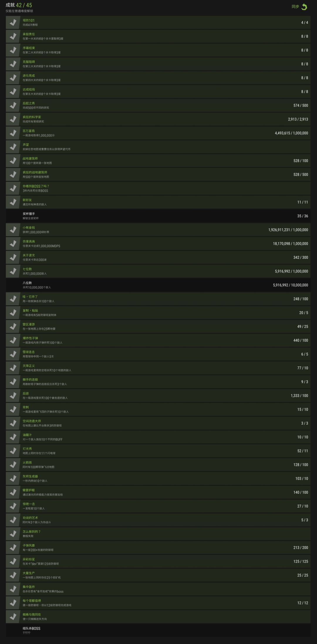Click the 1,926,911,231 progress value for 小有金钱
This screenshot has width=317, height=644.
tap(283, 230)
